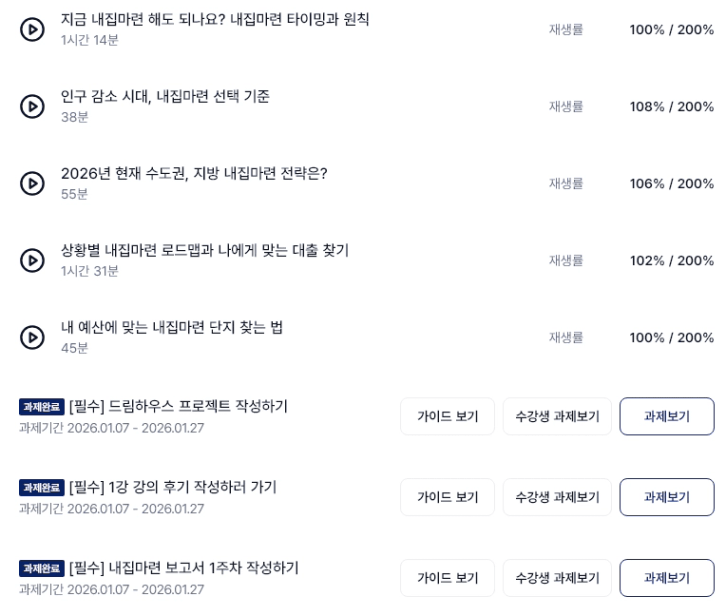Open 가이드 보기 for 내집마련 보고서 1주차

click(x=448, y=578)
